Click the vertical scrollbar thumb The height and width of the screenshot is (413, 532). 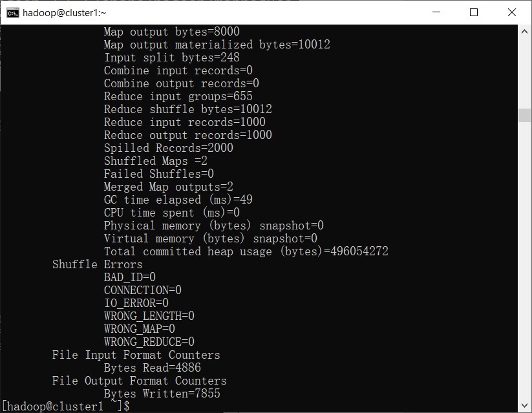click(x=524, y=114)
